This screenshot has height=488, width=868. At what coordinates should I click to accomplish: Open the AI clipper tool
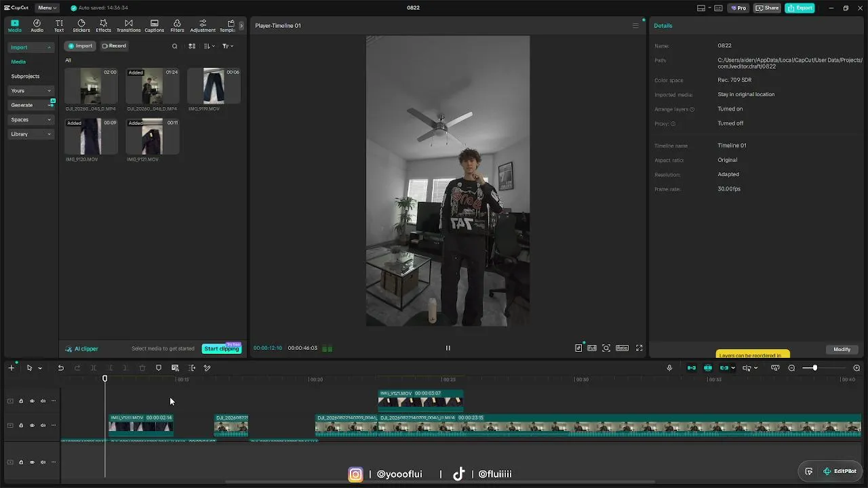tap(82, 349)
